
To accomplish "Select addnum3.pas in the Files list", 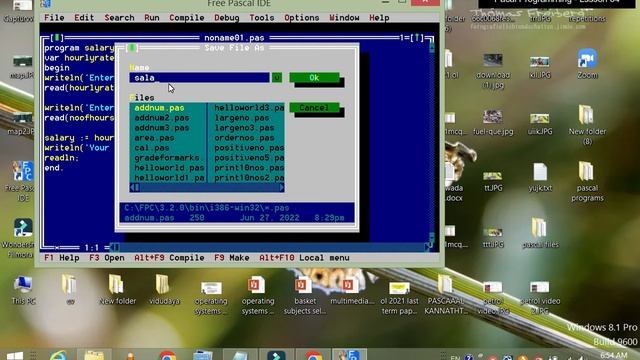I will pyautogui.click(x=162, y=128).
